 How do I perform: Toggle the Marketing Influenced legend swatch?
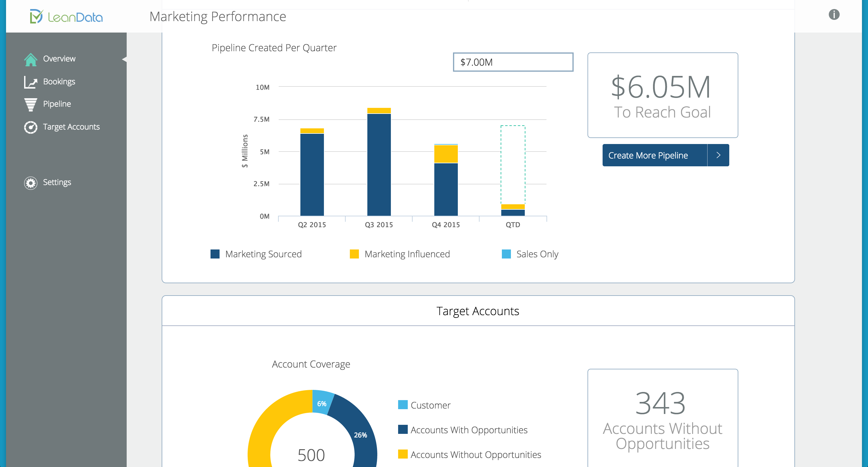pos(354,254)
